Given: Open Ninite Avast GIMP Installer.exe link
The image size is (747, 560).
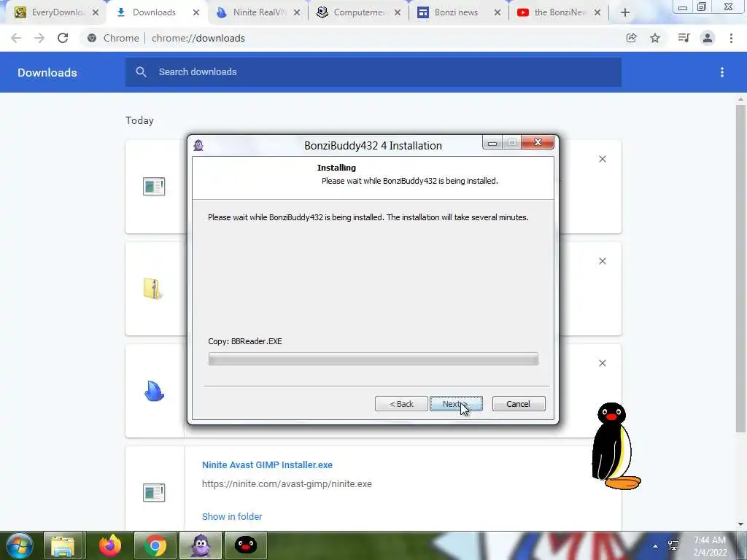Looking at the screenshot, I should pyautogui.click(x=267, y=464).
